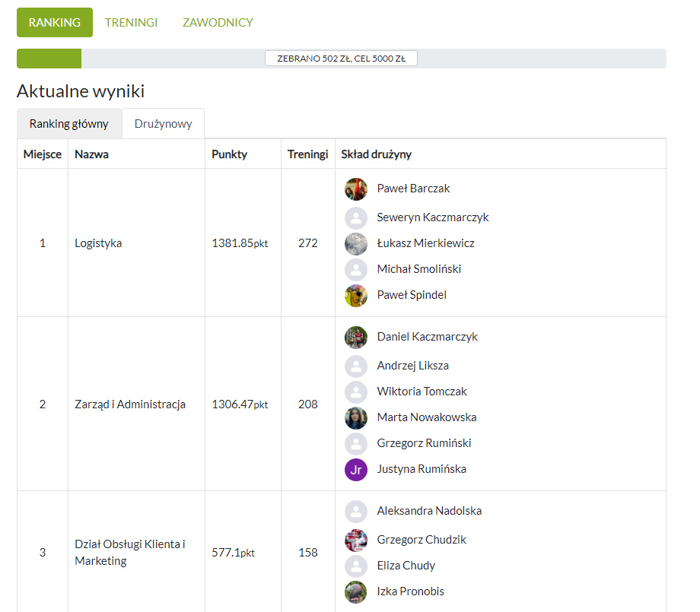Open Michał Smoliński's player name

tap(418, 269)
